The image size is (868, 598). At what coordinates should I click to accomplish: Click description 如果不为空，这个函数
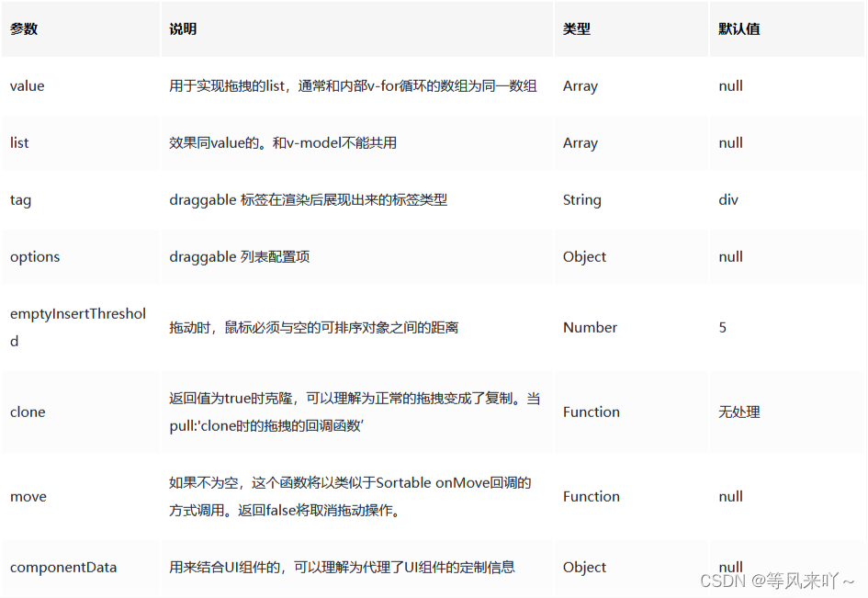tap(350, 497)
